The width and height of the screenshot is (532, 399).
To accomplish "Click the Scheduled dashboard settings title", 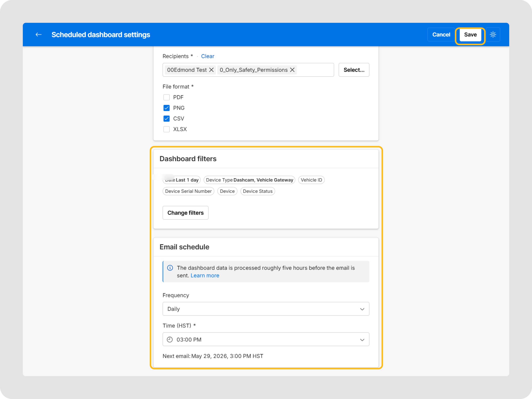I will (101, 35).
